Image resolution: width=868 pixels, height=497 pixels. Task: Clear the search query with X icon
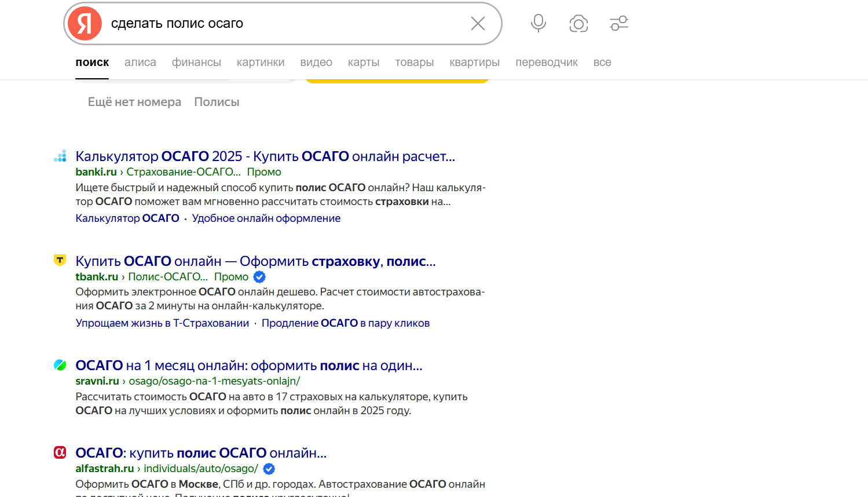coord(478,24)
